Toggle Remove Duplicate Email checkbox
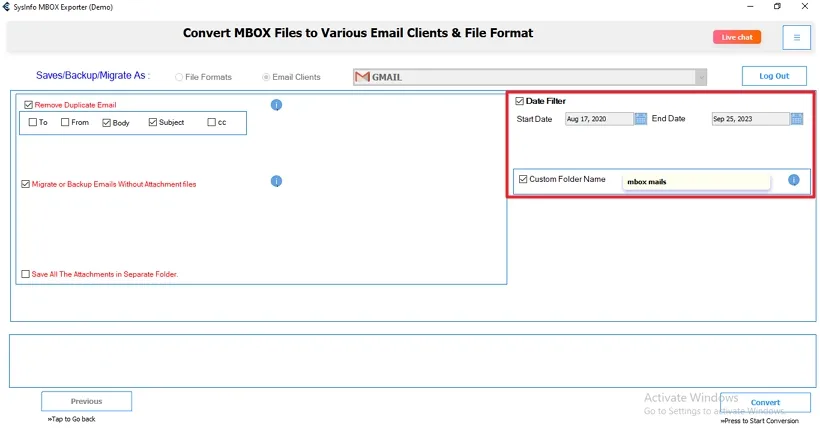The image size is (820, 437). (28, 105)
